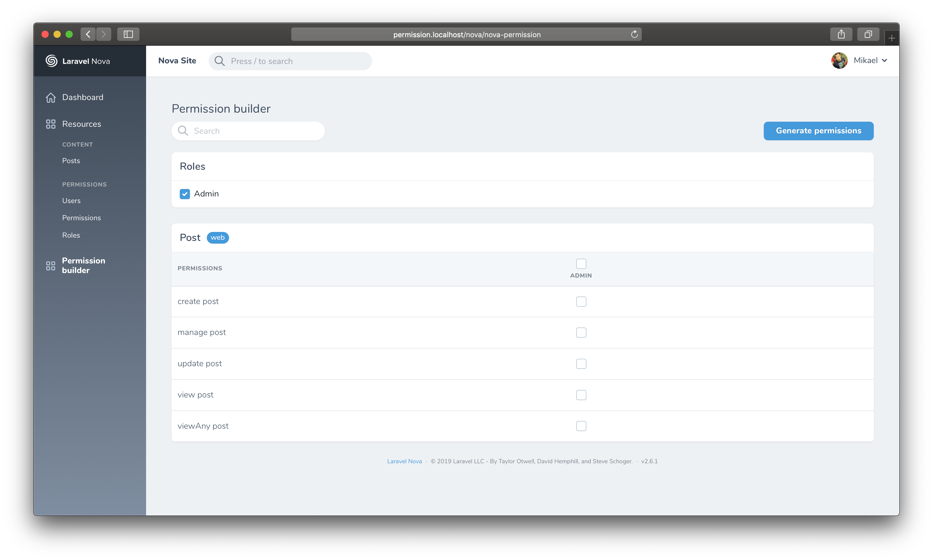Enable create post Admin permission

pos(580,301)
